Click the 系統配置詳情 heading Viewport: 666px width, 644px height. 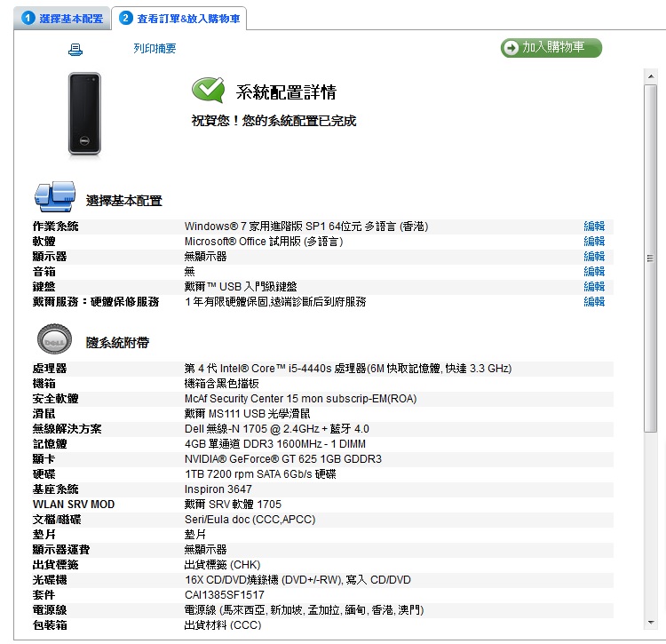pos(286,92)
